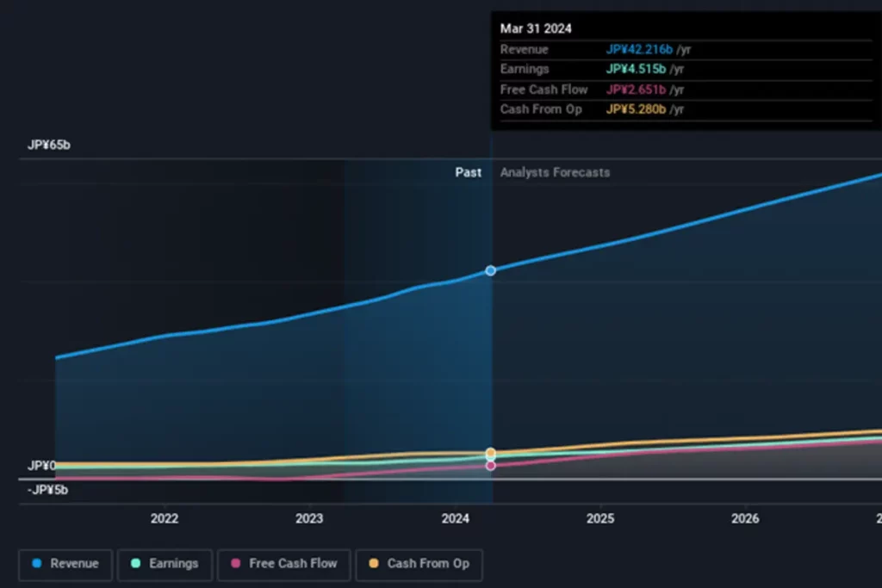Select the 2022 x-axis label
Viewport: 882px width, 588px height.
(x=165, y=518)
